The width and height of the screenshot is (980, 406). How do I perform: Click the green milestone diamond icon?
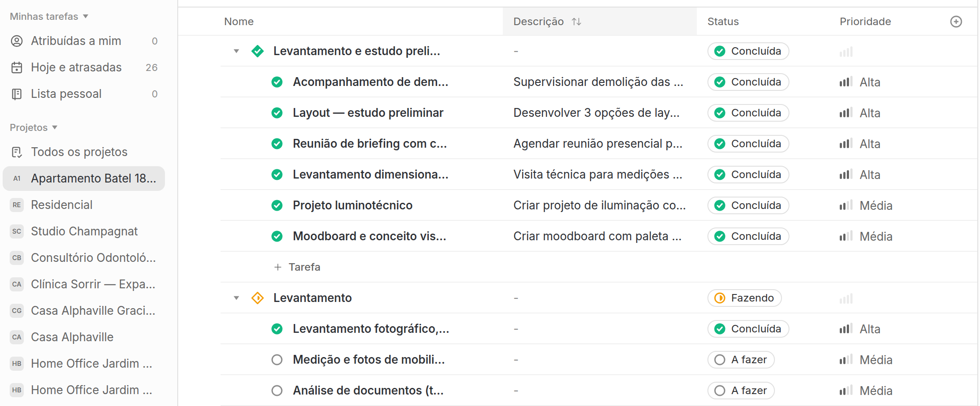(x=258, y=51)
